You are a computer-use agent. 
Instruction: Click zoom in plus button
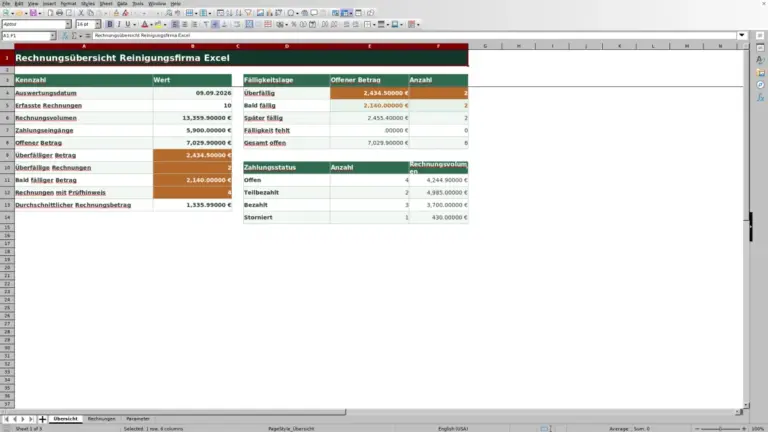coord(744,429)
